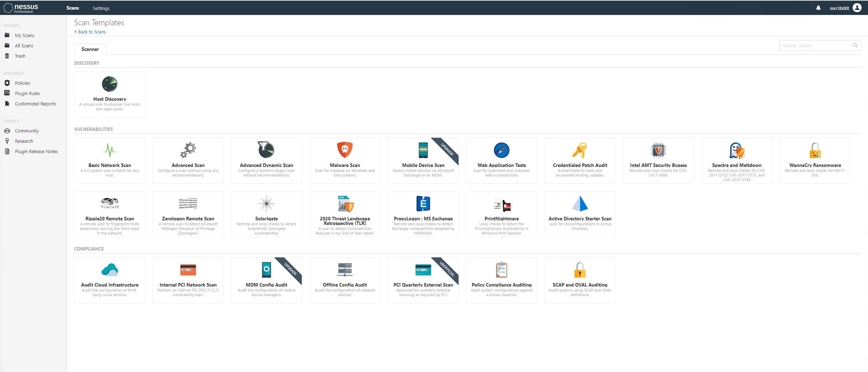The width and height of the screenshot is (868, 372).
Task: Click the UPGRADE ribbon on Mobile Device Scan
Action: click(447, 149)
